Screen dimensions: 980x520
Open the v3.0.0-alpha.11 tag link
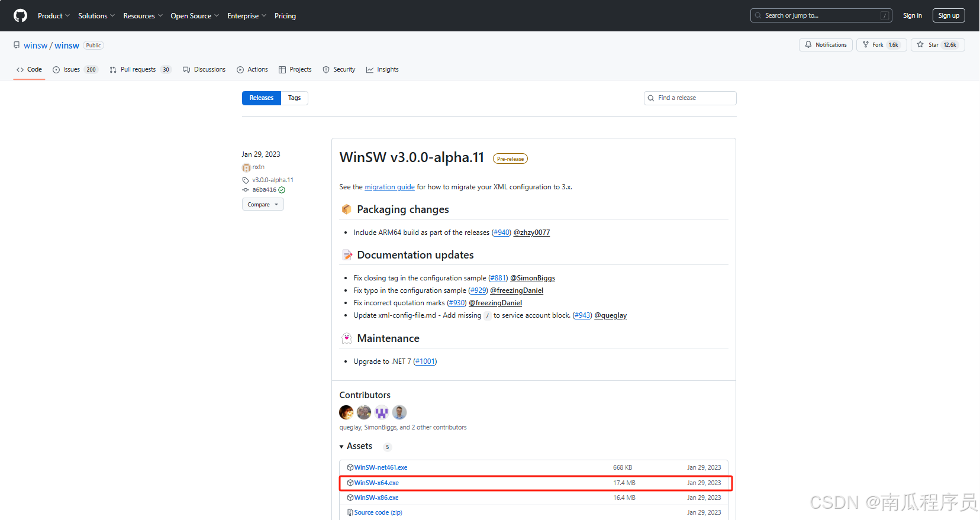(273, 180)
